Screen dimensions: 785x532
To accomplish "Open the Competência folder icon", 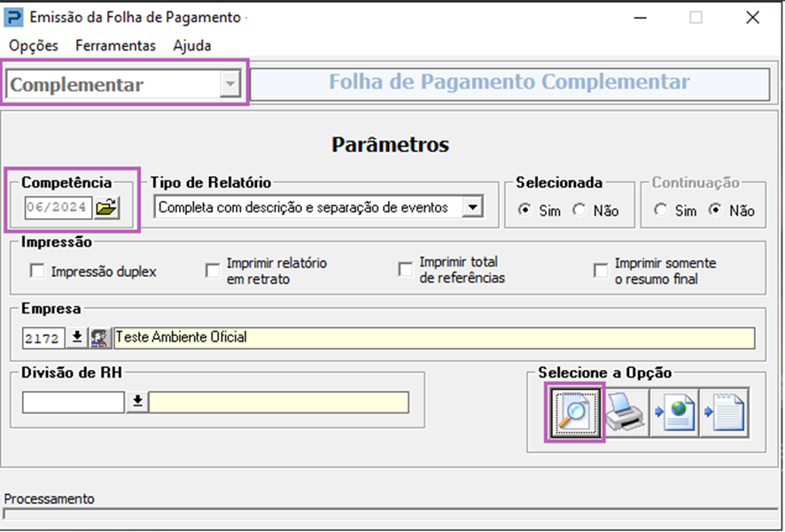I will (106, 207).
